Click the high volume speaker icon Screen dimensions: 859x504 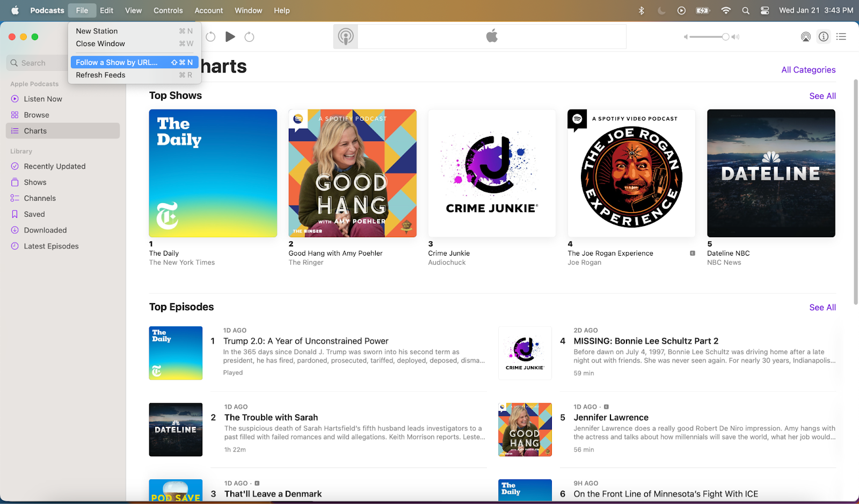pos(736,37)
